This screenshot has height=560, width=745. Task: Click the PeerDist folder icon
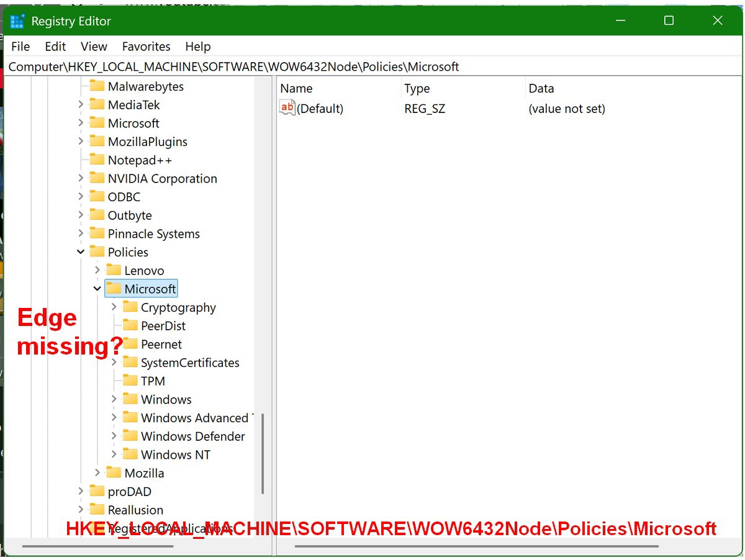(x=130, y=326)
